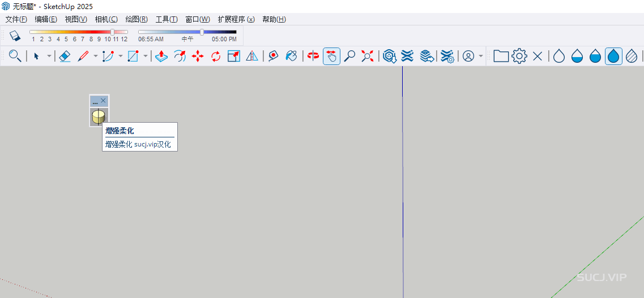This screenshot has height=298, width=644.
Task: Select the half-filled water drop icon
Action: (x=595, y=56)
